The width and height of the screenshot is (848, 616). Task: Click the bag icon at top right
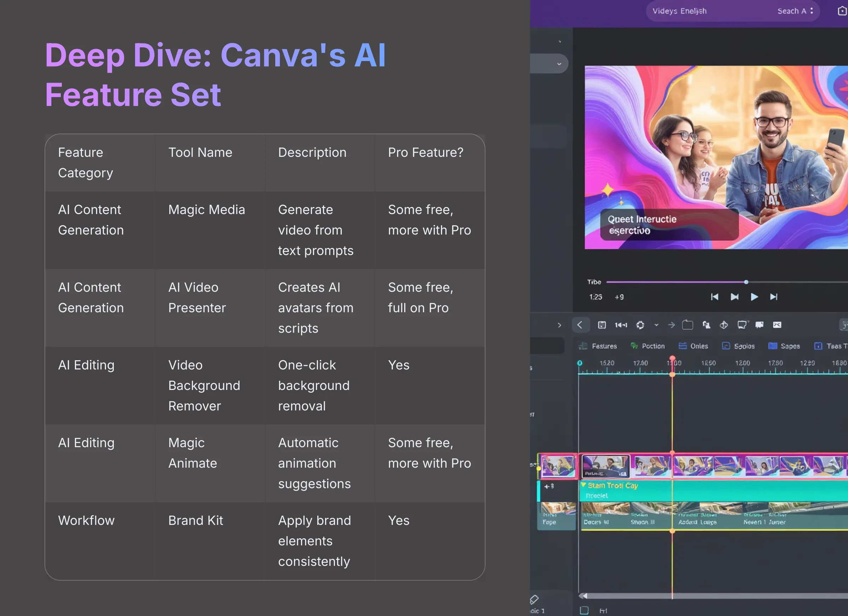842,11
